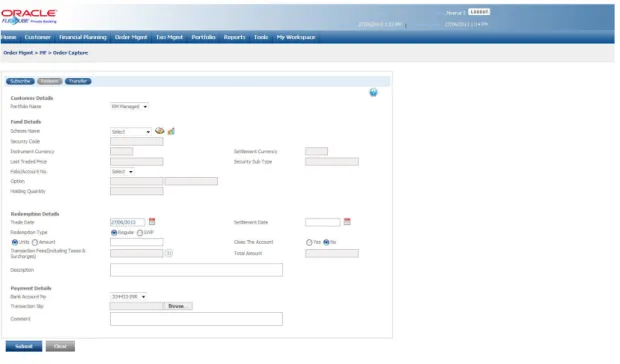Click the Units quantity input field
The image size is (620, 364).
(x=136, y=242)
